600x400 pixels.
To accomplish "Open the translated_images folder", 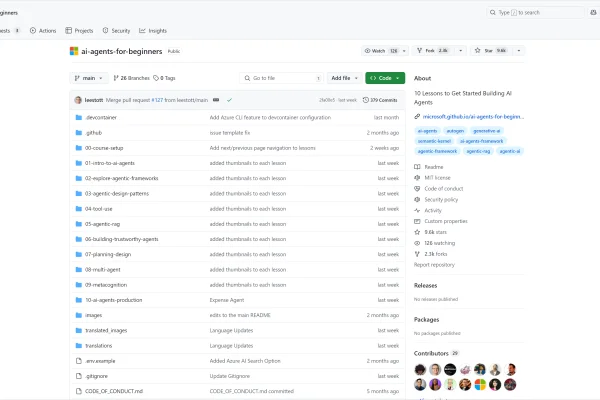I will coord(106,331).
